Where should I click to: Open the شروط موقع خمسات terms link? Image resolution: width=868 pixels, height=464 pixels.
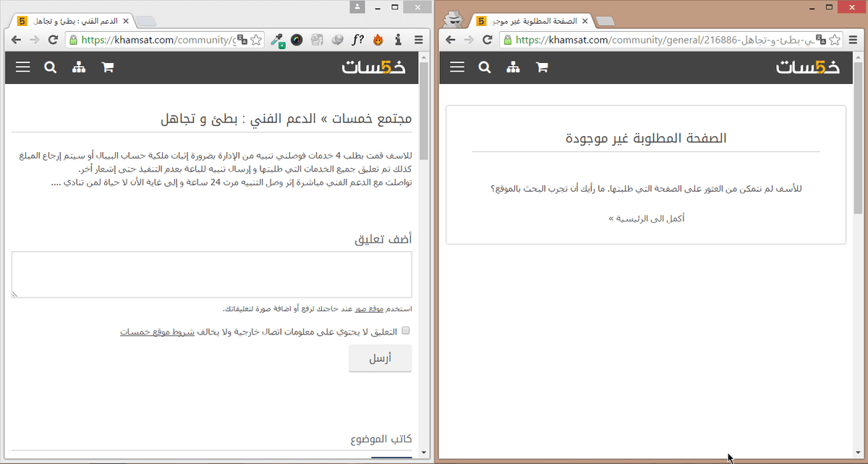point(157,332)
